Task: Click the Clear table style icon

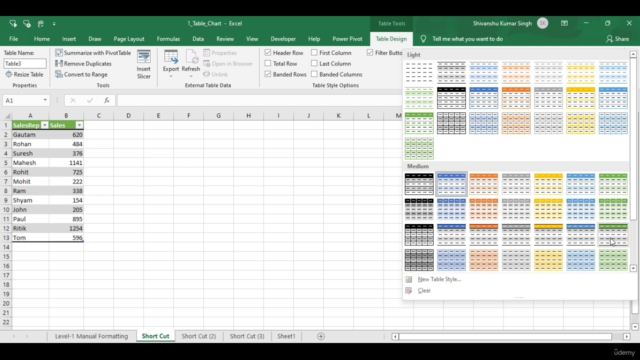Action: pyautogui.click(x=409, y=291)
